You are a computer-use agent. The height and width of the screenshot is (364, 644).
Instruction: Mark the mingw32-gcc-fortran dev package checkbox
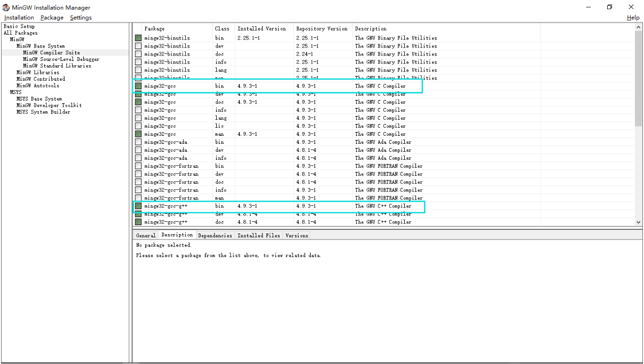pyautogui.click(x=138, y=174)
